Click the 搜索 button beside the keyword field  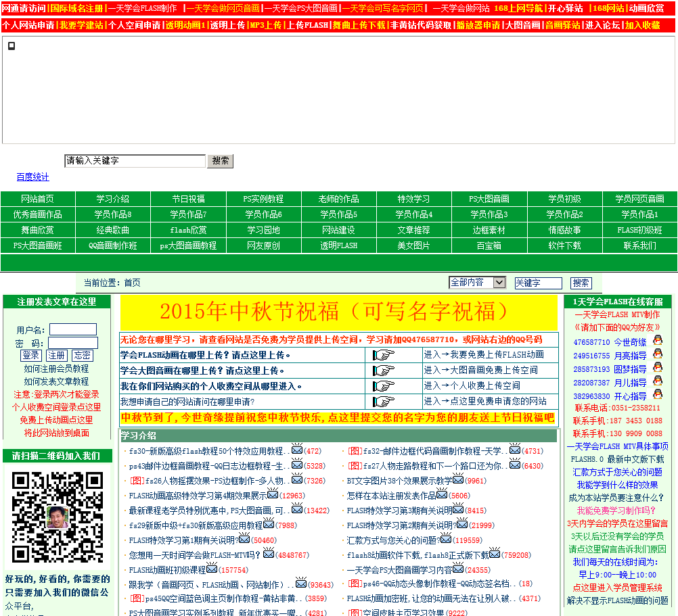(x=220, y=161)
